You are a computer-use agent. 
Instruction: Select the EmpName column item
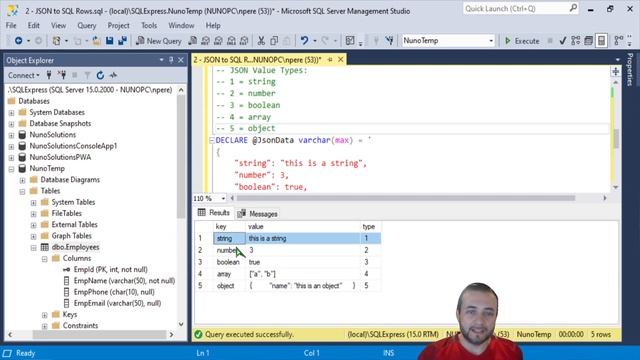click(124, 281)
